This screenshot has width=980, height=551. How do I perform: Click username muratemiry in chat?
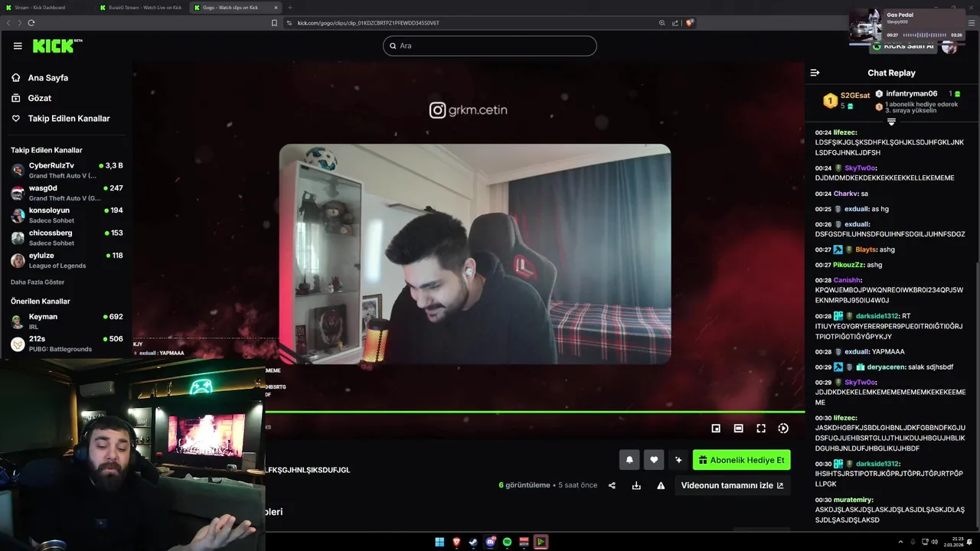(x=853, y=500)
